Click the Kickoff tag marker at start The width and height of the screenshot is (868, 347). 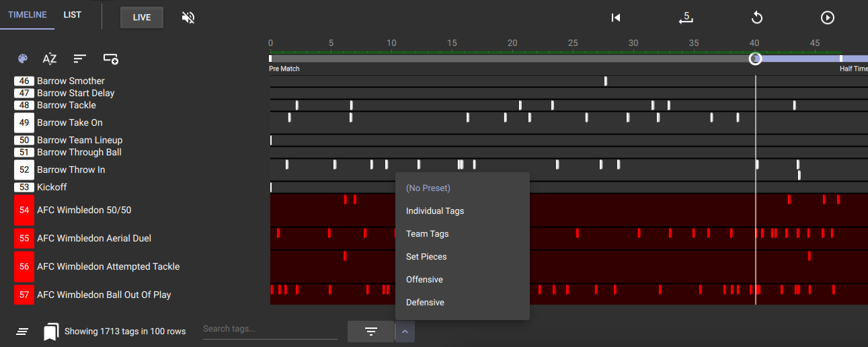tap(270, 187)
